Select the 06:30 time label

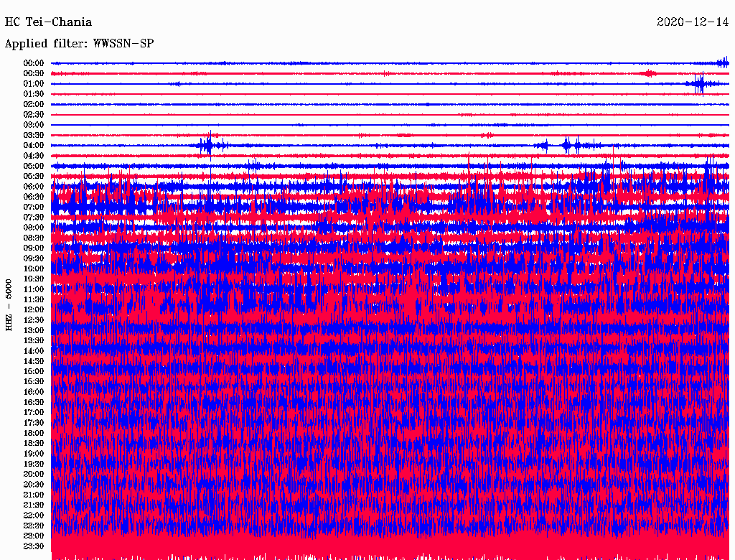click(34, 197)
